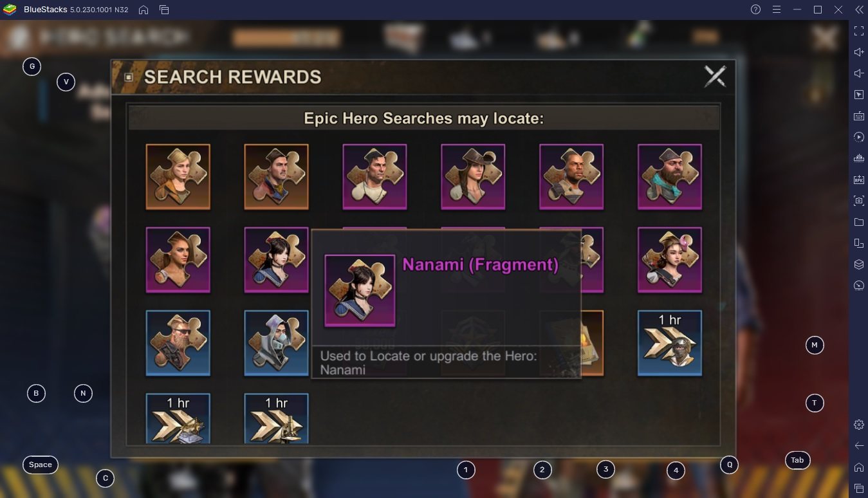Open BlueStacks home tab icon
868x498 pixels.
(143, 10)
